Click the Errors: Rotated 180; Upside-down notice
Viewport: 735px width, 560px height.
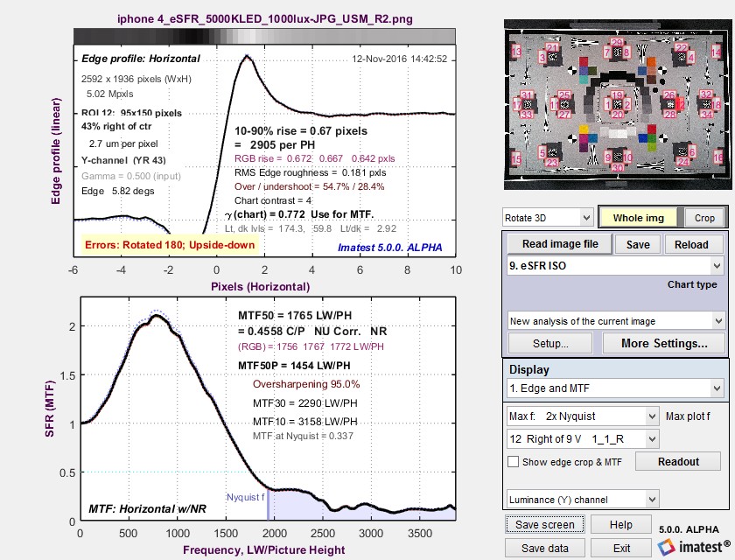(170, 245)
